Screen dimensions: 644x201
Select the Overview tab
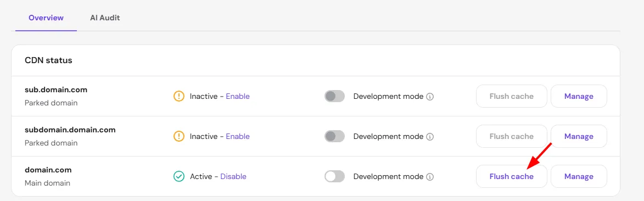tap(46, 18)
